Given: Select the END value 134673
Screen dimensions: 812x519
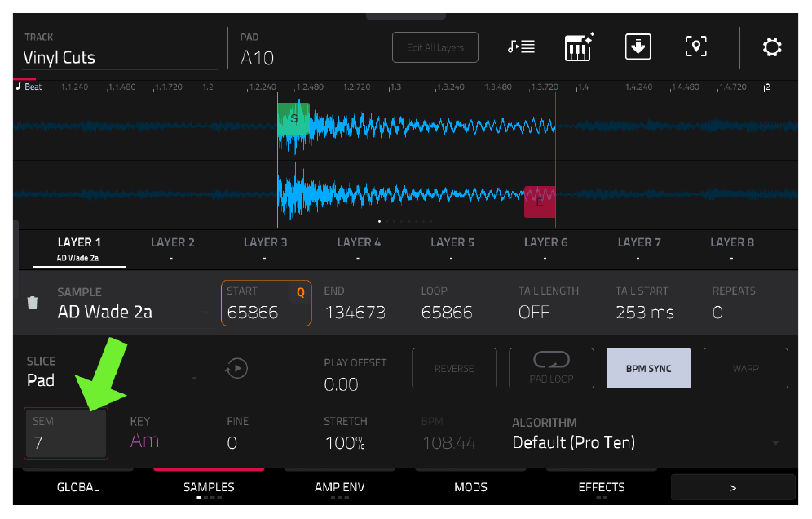Looking at the screenshot, I should [x=355, y=312].
